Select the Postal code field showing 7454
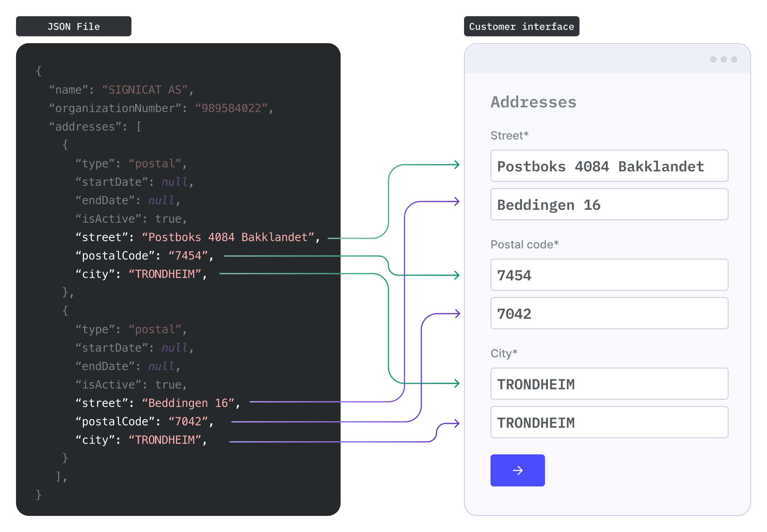The image size is (767, 532). pos(609,275)
